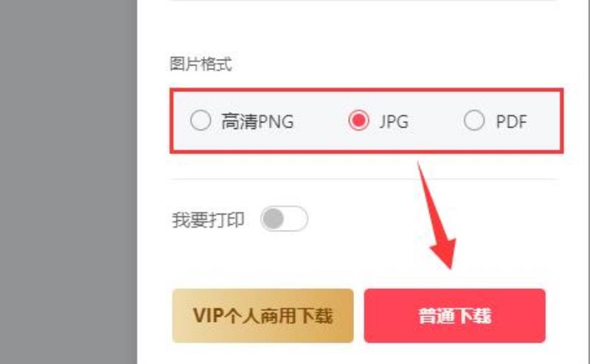Click empty space between 高清PNG and JPG options

[x=321, y=121]
